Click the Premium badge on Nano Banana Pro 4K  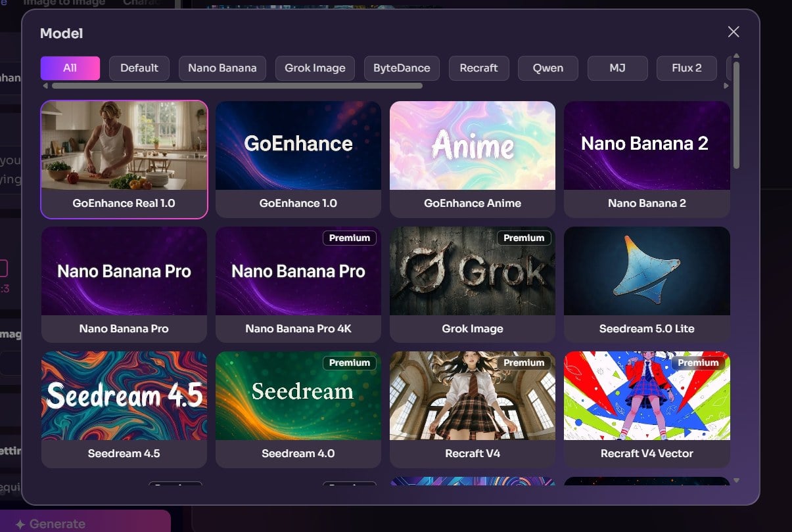[x=349, y=238]
